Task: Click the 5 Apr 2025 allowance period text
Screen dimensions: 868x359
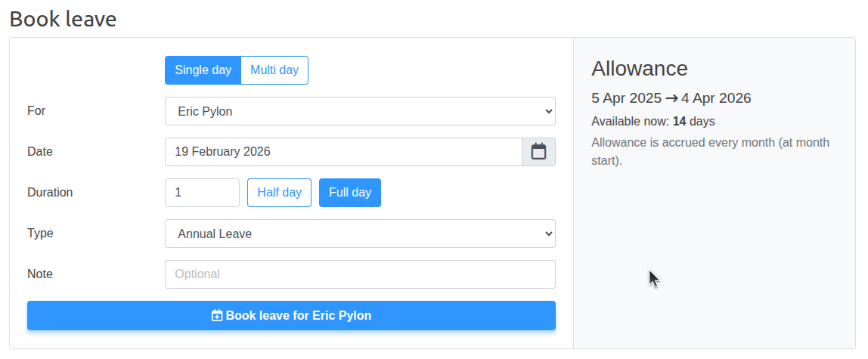Action: pyautogui.click(x=625, y=98)
